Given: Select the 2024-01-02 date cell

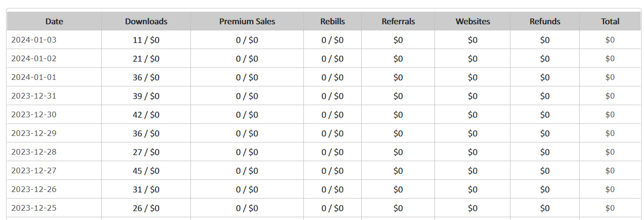Looking at the screenshot, I should [x=54, y=58].
